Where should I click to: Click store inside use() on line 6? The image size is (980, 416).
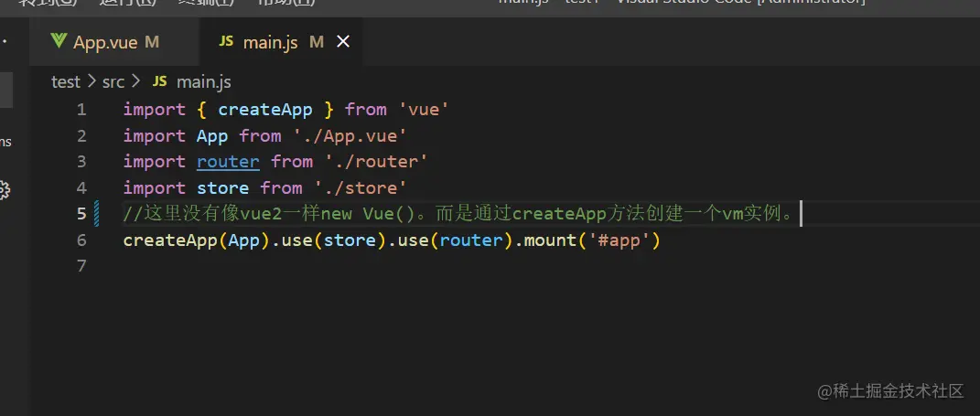[350, 240]
